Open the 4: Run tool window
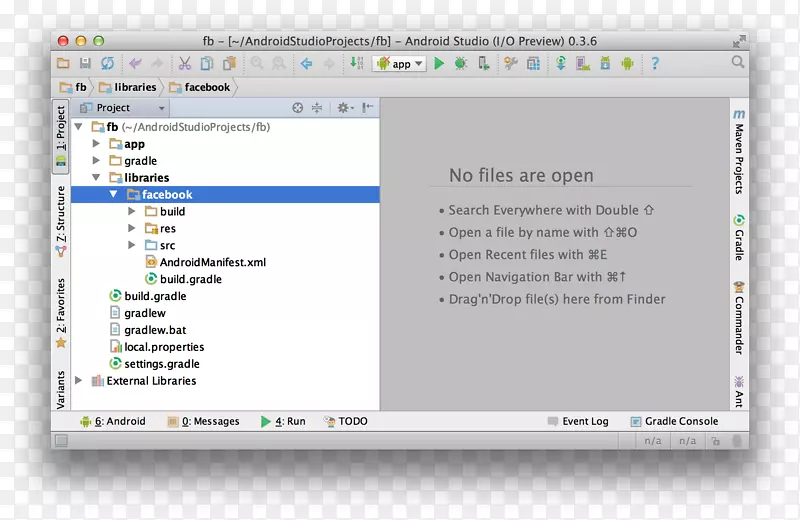Image resolution: width=800 pixels, height=520 pixels. 283,422
